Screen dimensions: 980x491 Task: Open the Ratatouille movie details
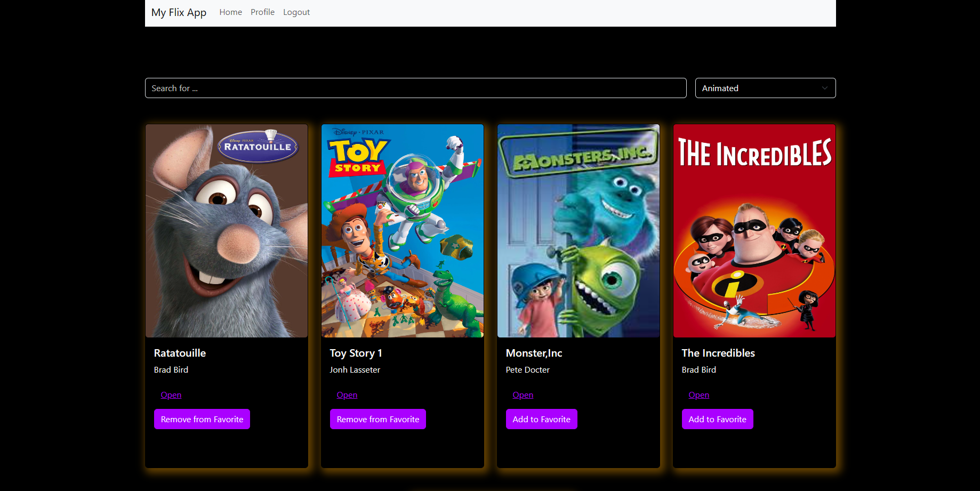171,395
